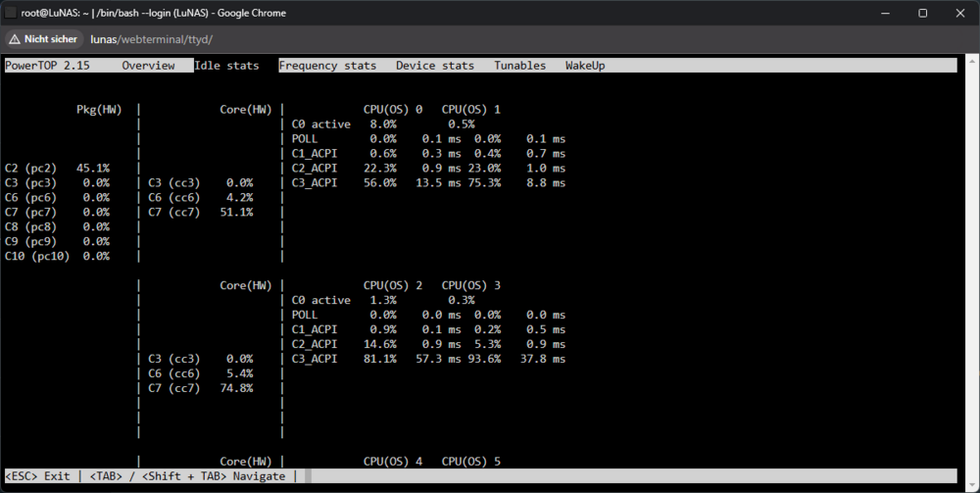Open the Frequency stats tab
The image size is (980, 493).
(x=327, y=66)
